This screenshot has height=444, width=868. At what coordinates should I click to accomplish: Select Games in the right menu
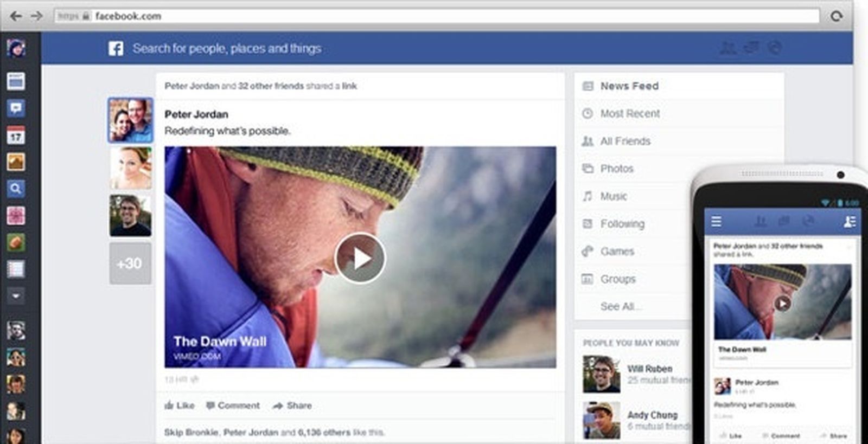coord(617,252)
